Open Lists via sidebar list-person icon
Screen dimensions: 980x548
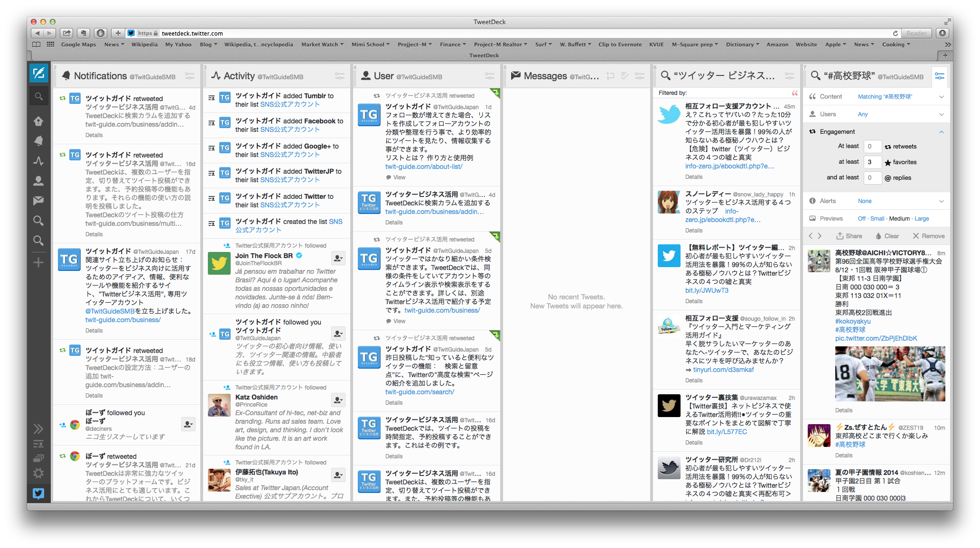38,444
